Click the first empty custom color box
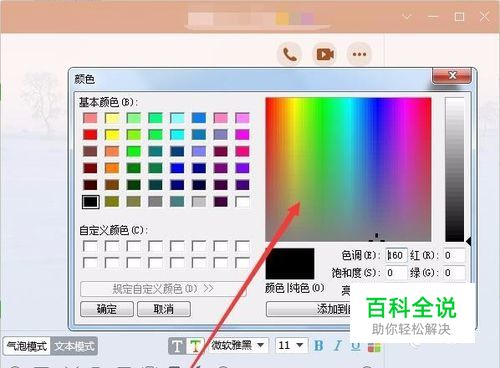 click(90, 247)
